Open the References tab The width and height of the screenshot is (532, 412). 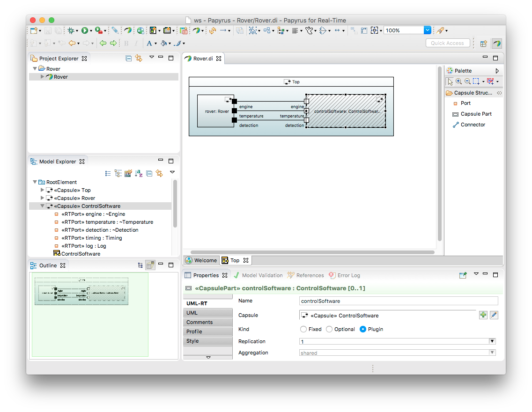click(x=306, y=275)
